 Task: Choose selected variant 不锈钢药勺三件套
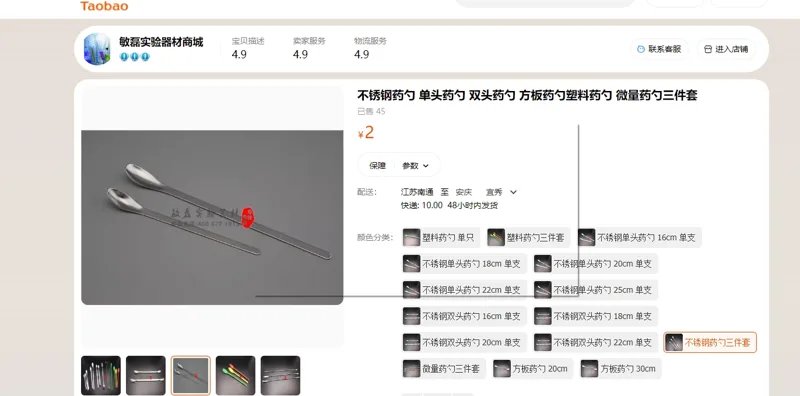coord(710,342)
